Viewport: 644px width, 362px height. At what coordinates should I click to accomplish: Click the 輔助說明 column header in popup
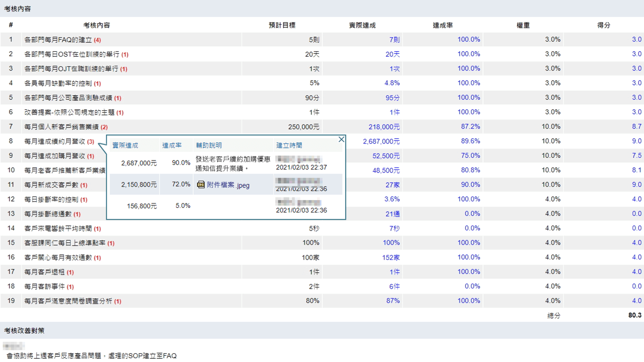pyautogui.click(x=209, y=146)
